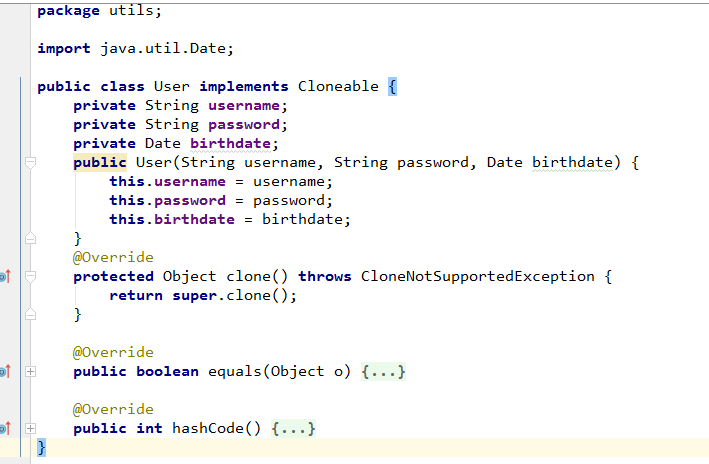Collapse the clone() method using its fold marker
Image resolution: width=709 pixels, height=464 pixels.
pyautogui.click(x=30, y=276)
